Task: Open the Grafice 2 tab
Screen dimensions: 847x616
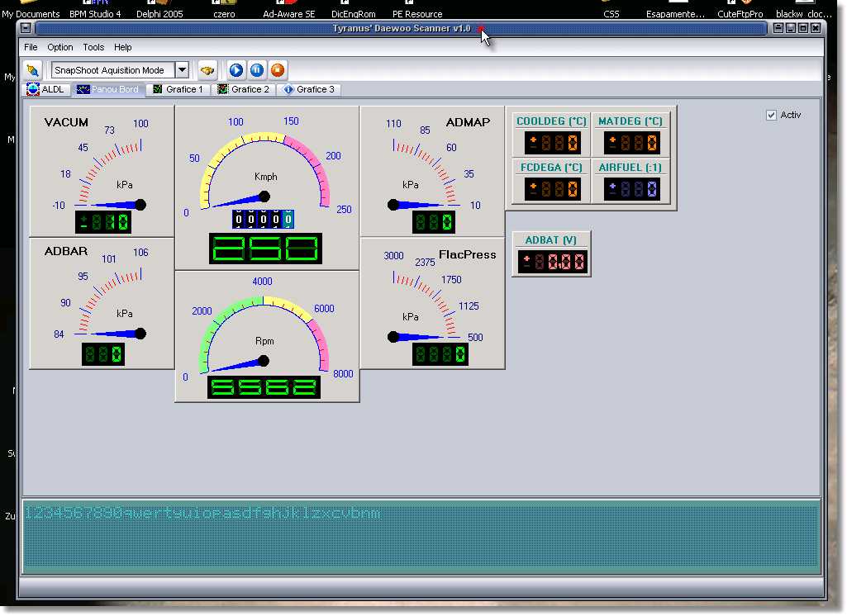Action: tap(244, 90)
